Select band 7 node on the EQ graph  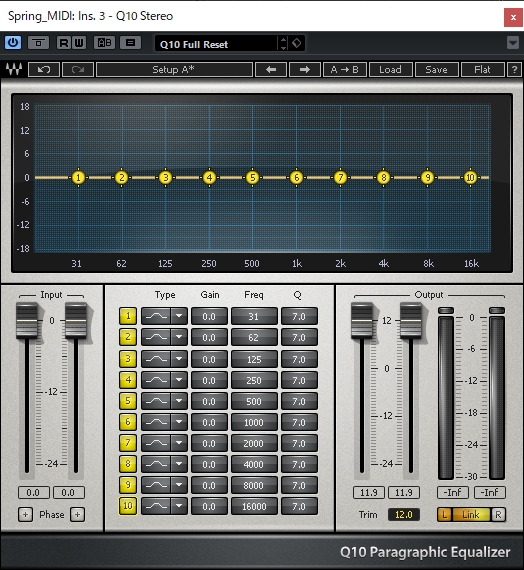pyautogui.click(x=340, y=178)
